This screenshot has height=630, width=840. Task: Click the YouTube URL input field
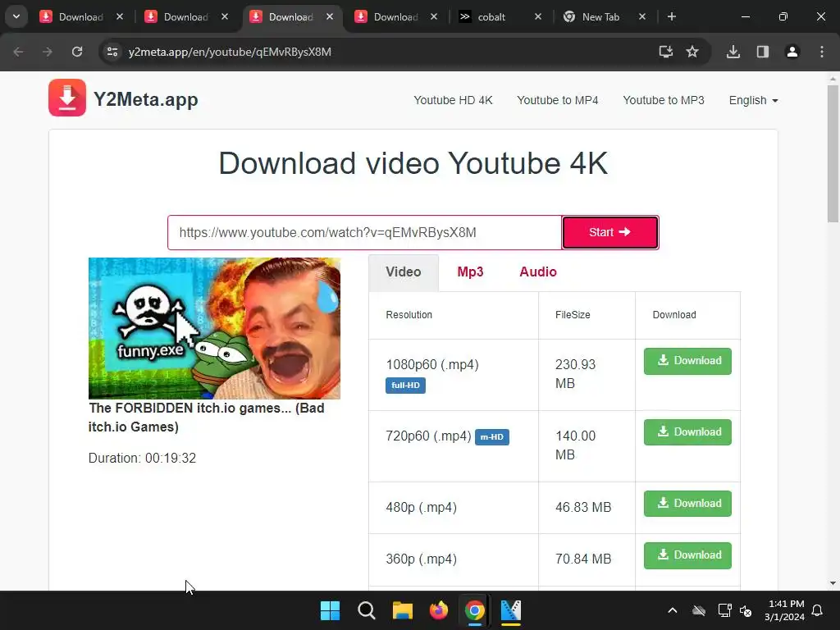click(x=365, y=232)
